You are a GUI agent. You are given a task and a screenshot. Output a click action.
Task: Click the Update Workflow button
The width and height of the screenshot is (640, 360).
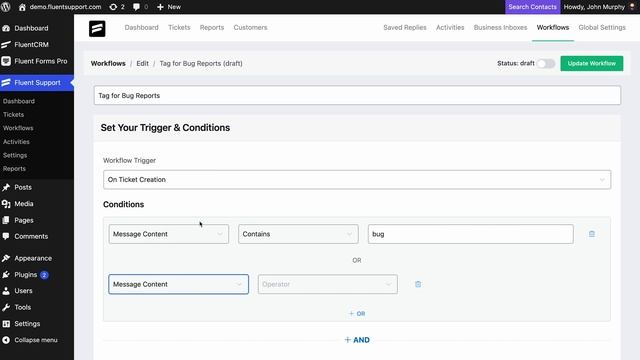point(591,63)
